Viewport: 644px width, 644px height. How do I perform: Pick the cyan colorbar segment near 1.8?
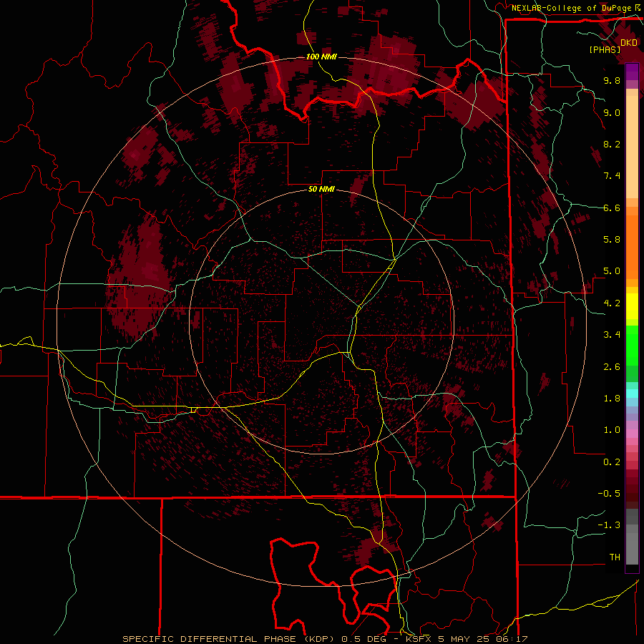point(632,394)
